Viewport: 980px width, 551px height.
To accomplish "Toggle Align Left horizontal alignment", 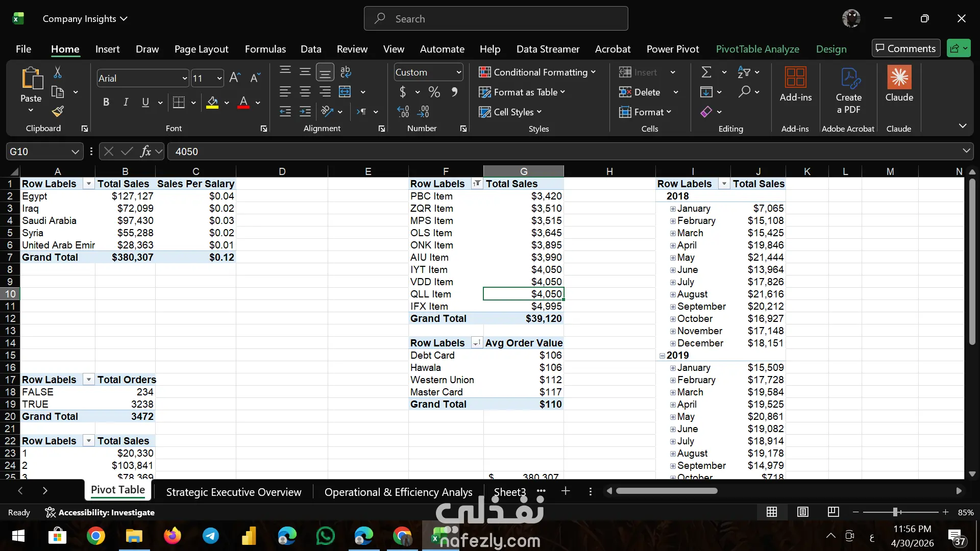I will [x=285, y=92].
